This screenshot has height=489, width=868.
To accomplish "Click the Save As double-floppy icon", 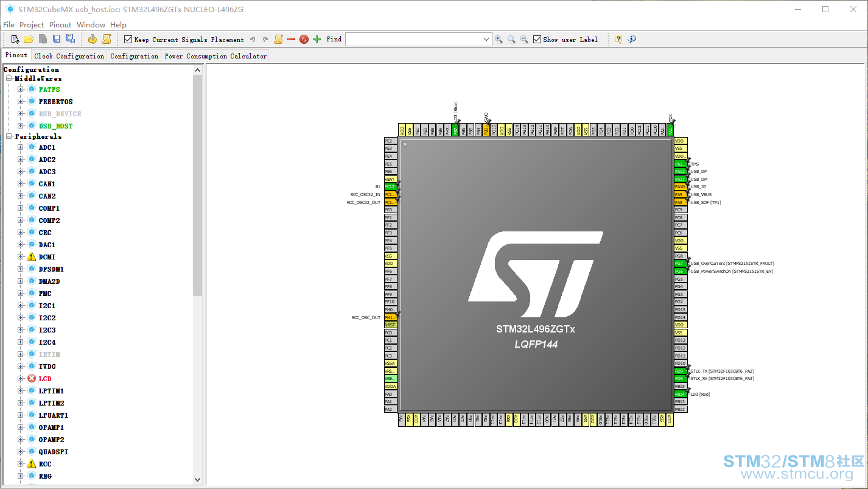I will click(70, 39).
